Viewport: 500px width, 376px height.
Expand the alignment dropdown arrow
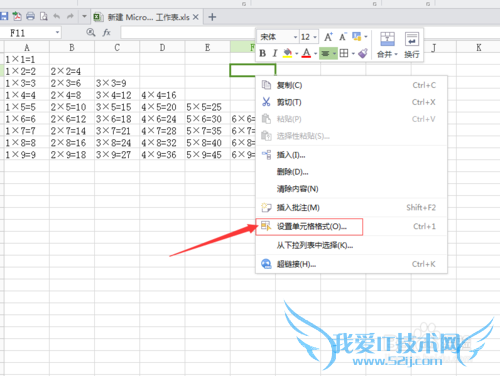coord(334,53)
